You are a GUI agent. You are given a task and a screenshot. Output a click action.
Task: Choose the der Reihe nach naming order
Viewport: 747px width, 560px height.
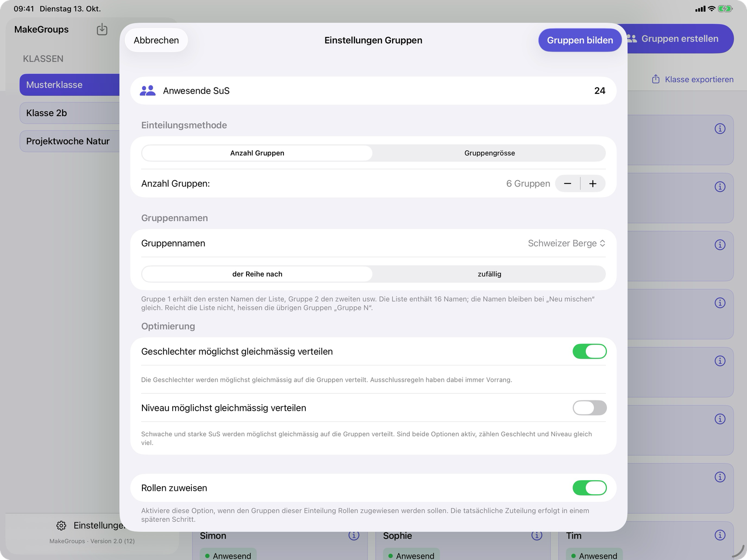pyautogui.click(x=257, y=274)
